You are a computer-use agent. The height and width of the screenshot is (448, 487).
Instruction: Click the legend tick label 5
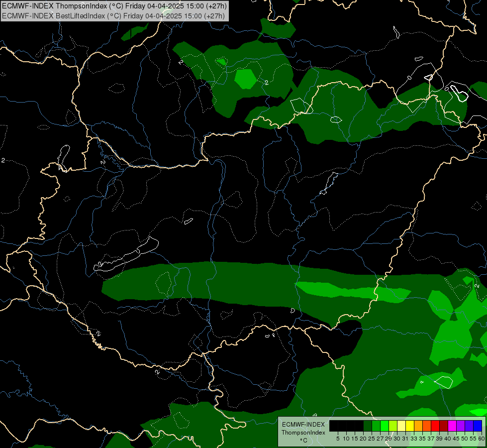click(338, 439)
